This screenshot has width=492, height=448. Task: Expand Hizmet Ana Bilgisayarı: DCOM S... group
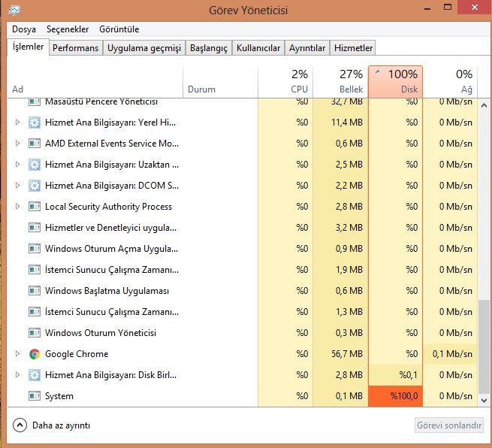click(x=17, y=185)
